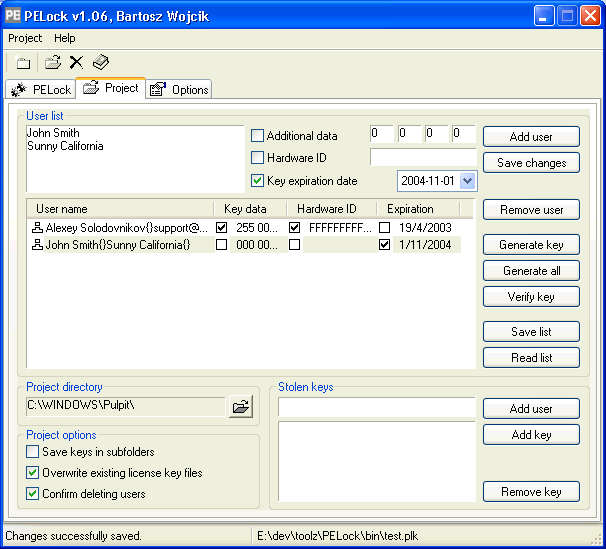Click the PELock title bar app icon
606x549 pixels.
(x=14, y=16)
